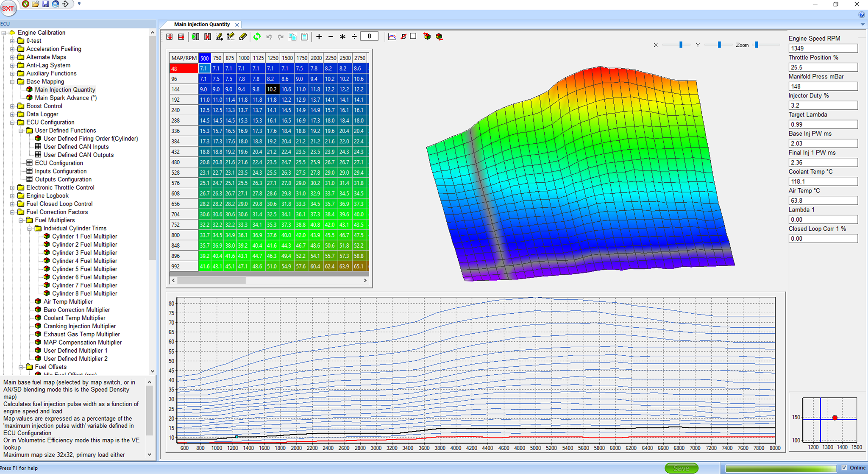Collapse the Individual Cylinder Trims folder
The image size is (868, 474).
[x=30, y=229]
